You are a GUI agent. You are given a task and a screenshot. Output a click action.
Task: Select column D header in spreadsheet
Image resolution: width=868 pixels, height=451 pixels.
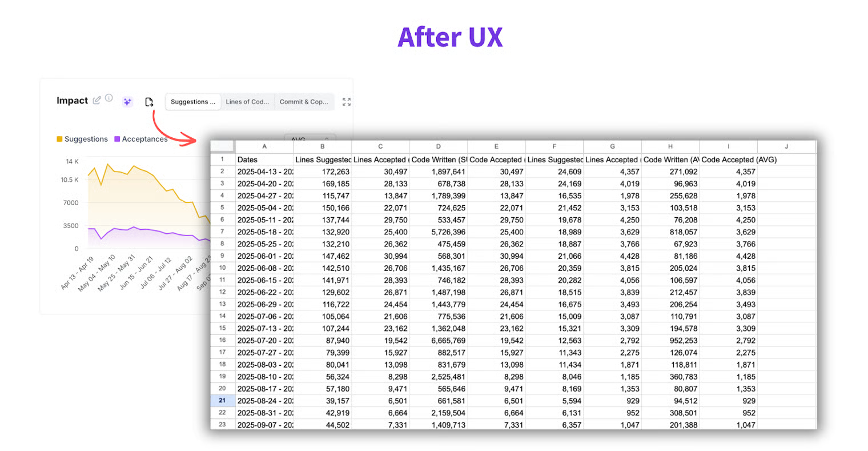(438, 147)
